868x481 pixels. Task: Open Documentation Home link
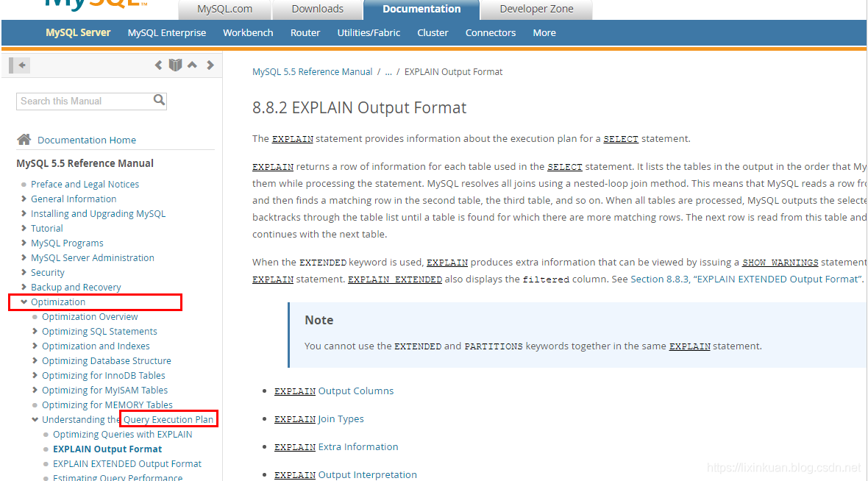[x=87, y=140]
